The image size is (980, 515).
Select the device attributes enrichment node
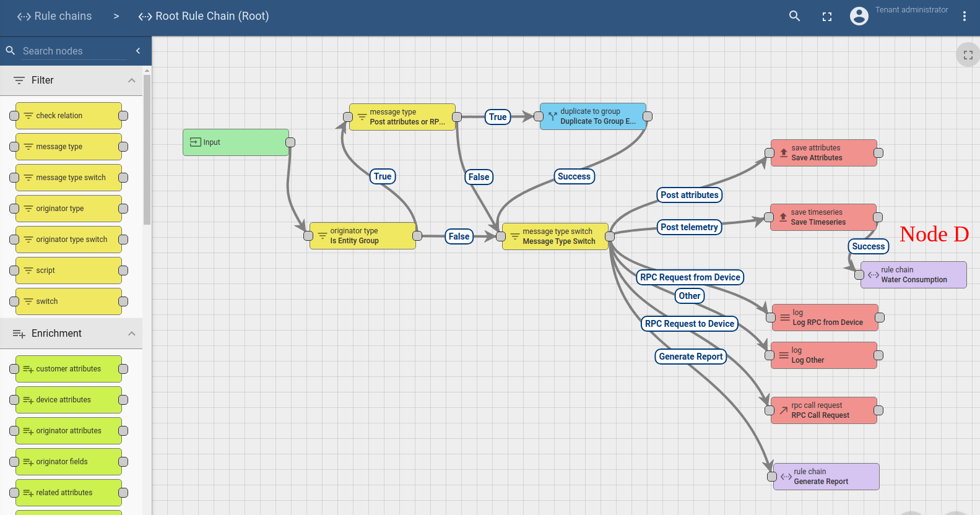[69, 400]
